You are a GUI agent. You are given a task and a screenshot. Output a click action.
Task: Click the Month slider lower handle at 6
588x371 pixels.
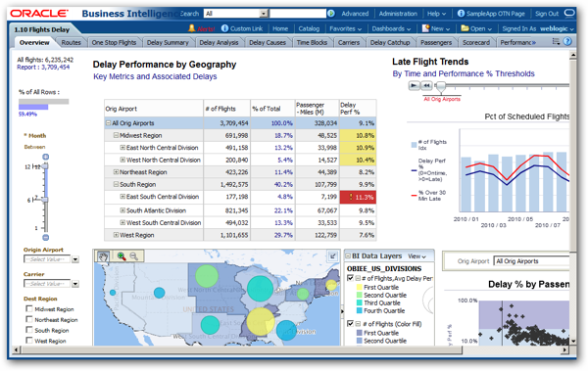click(x=45, y=200)
